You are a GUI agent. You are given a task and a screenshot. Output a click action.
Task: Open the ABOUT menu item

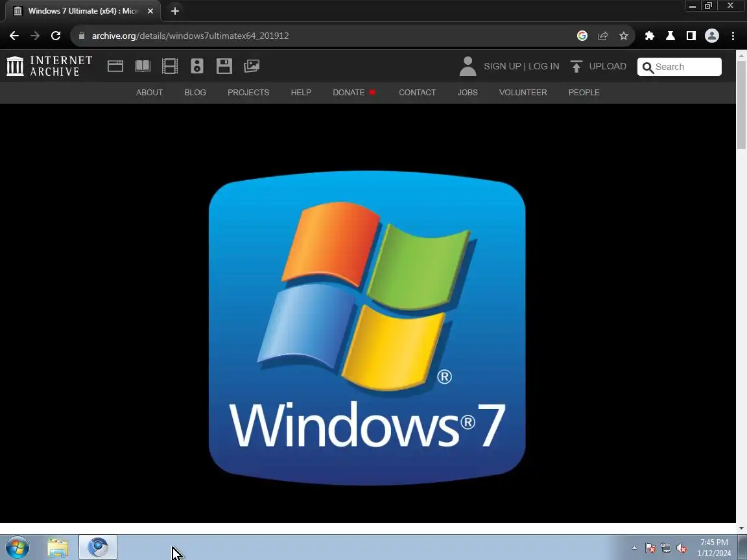(x=149, y=93)
